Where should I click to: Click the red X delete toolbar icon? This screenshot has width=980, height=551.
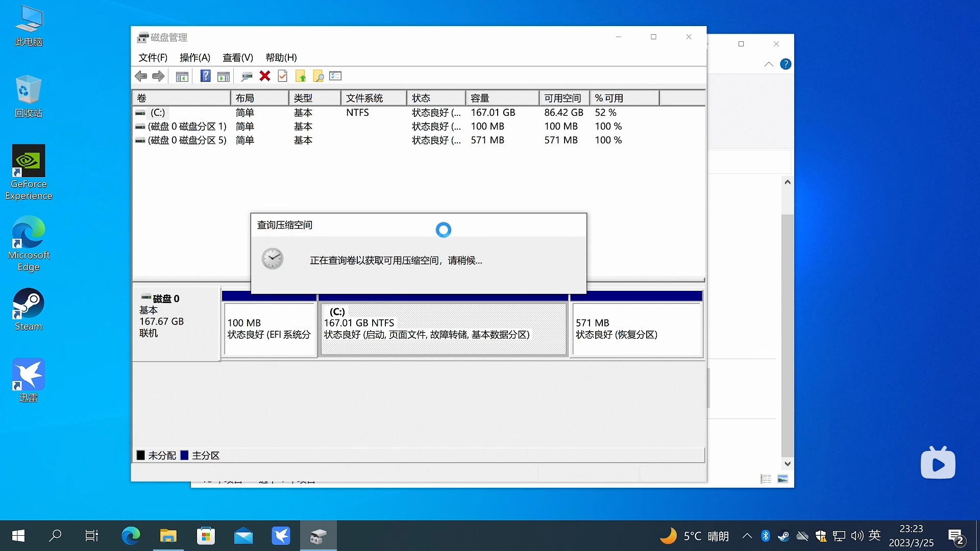[x=264, y=77]
